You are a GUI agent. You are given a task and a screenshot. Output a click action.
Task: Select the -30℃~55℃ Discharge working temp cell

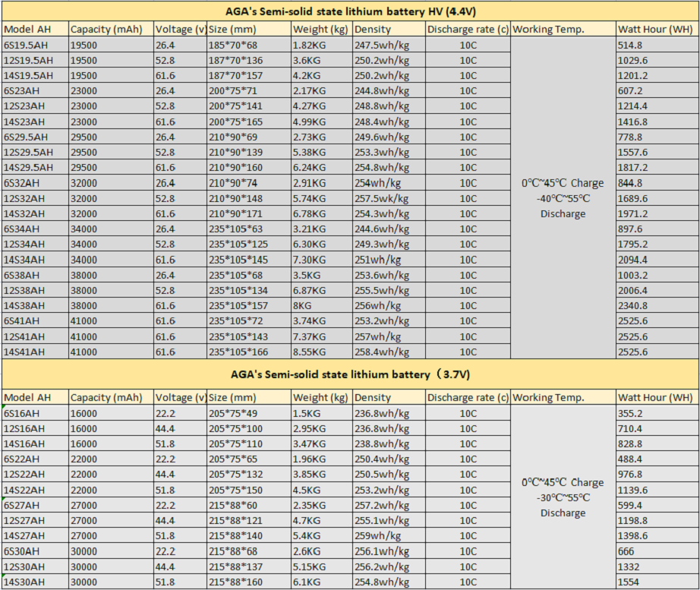(x=563, y=497)
